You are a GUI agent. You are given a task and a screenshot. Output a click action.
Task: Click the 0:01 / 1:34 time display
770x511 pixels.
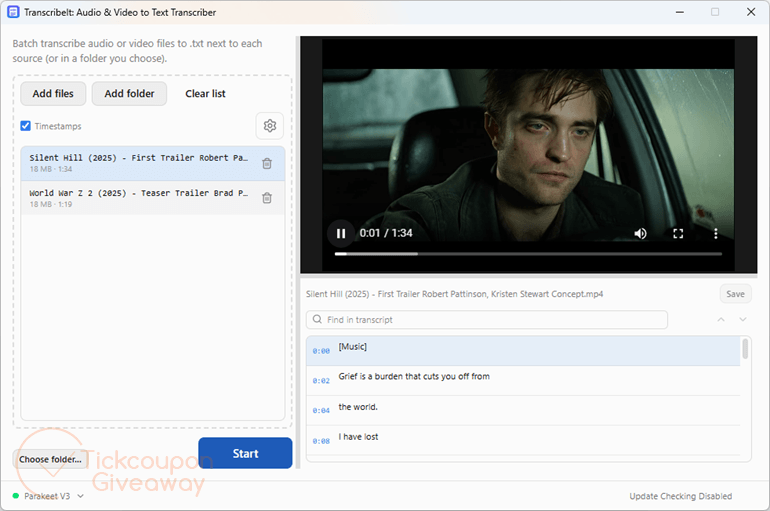pyautogui.click(x=386, y=233)
